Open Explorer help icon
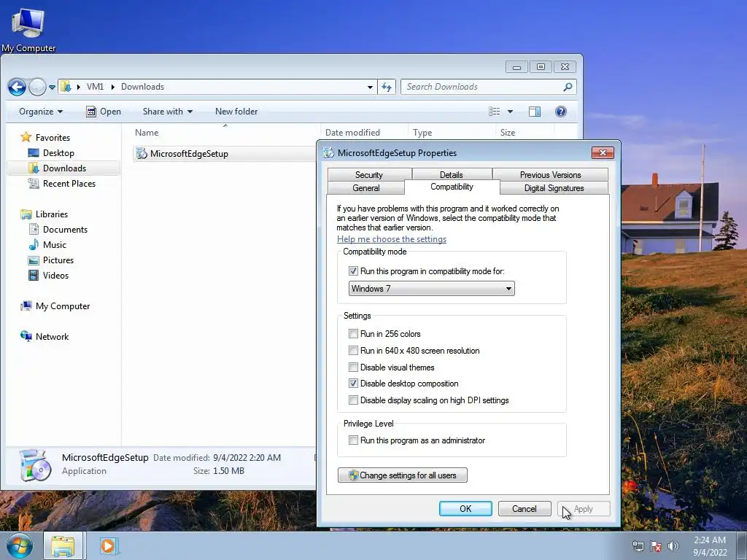Screen dimensions: 747x560 (561, 112)
